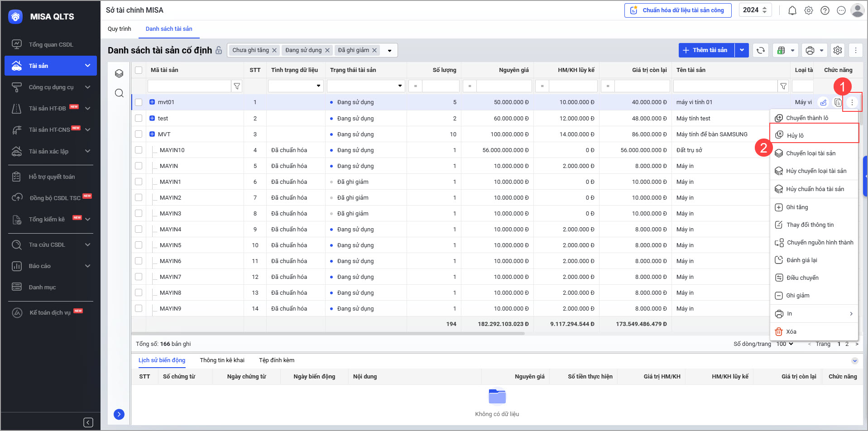Click the Thêm tài sản button

click(705, 50)
